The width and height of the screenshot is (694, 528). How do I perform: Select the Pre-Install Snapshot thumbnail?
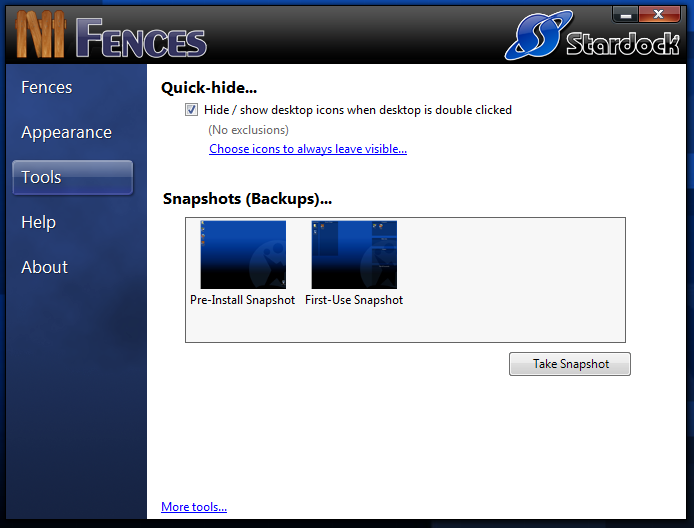(x=243, y=254)
